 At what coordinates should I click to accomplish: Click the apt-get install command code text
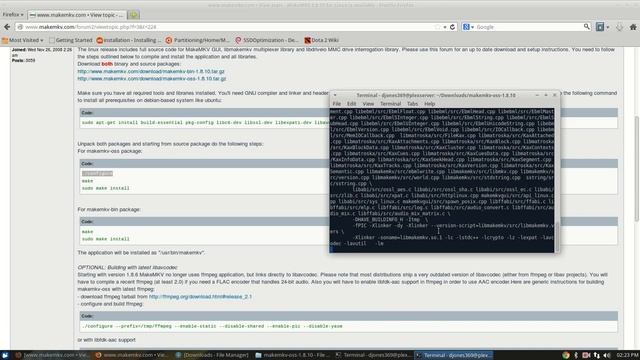coord(206,122)
